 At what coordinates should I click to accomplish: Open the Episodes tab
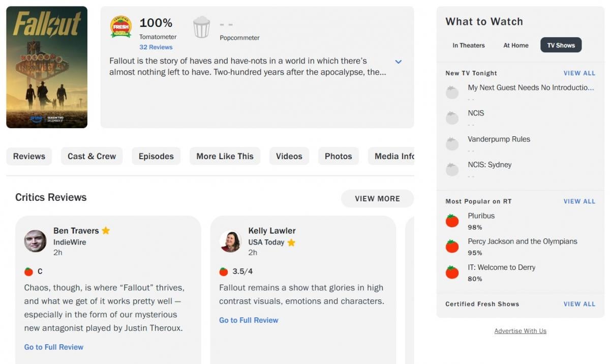pyautogui.click(x=156, y=156)
